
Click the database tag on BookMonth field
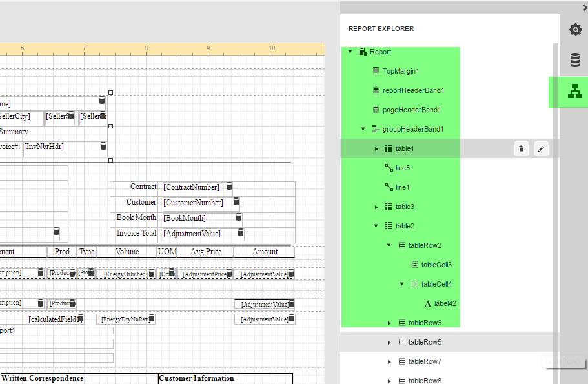[x=238, y=217]
